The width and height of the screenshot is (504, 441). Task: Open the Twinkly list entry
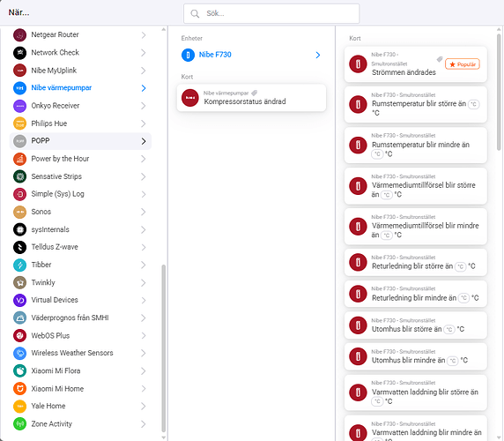click(x=80, y=282)
